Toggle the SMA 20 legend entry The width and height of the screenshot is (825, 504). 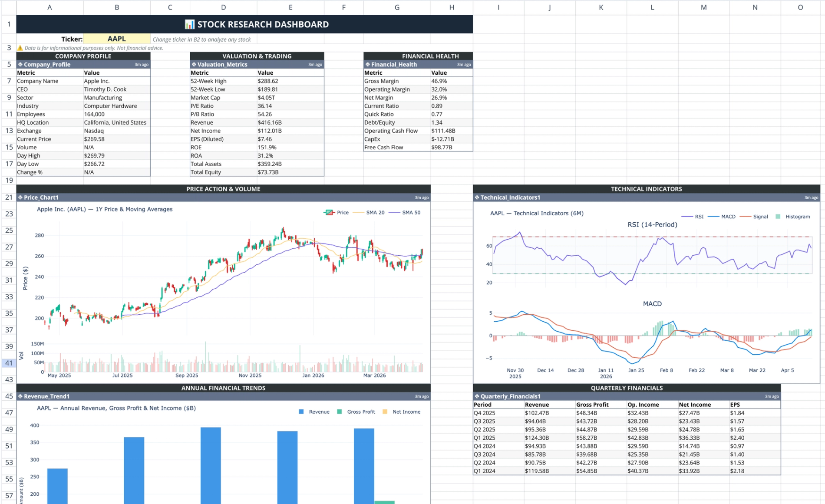(x=369, y=212)
